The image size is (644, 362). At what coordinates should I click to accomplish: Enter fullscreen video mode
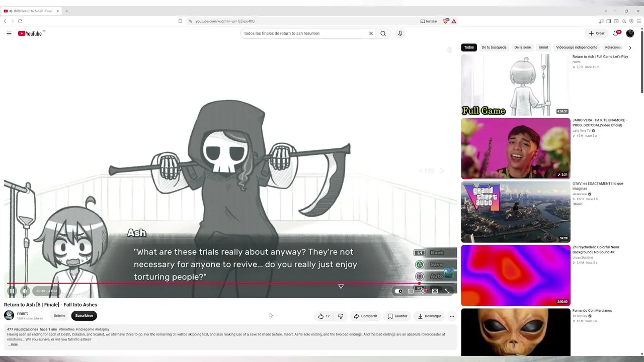pos(447,291)
